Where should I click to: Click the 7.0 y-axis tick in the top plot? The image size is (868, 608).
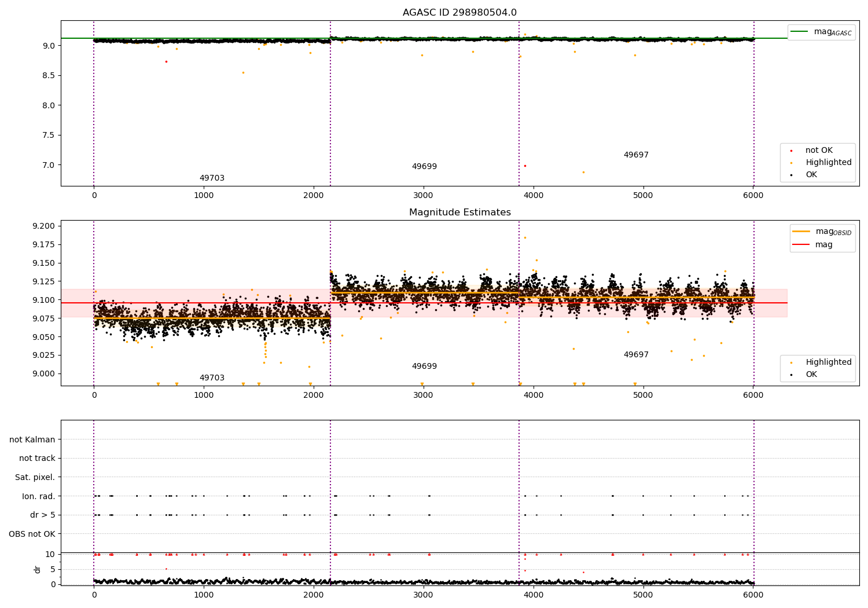click(49, 165)
